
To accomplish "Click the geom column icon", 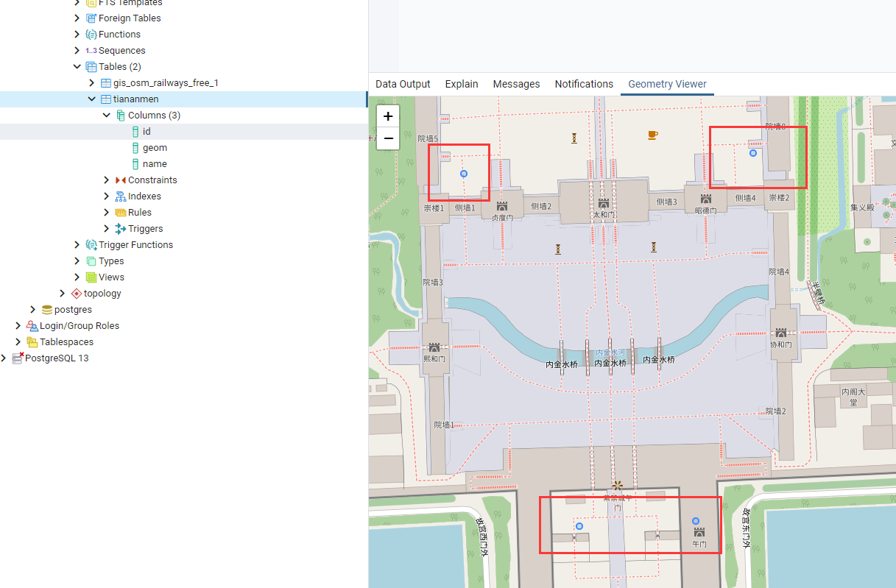I will (x=135, y=148).
